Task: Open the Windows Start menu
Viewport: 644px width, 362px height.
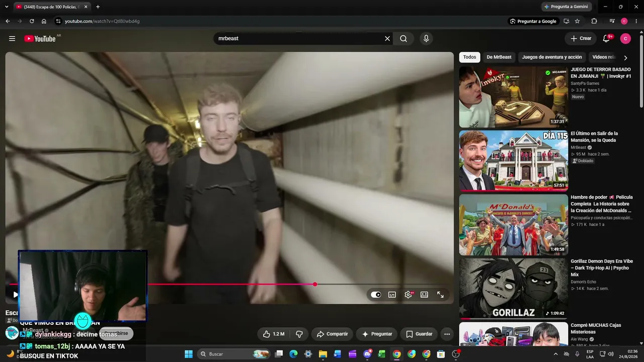Action: (x=189, y=354)
